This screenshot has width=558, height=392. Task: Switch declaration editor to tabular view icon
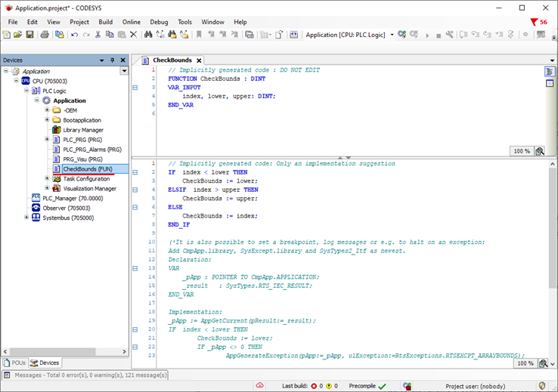[550, 83]
